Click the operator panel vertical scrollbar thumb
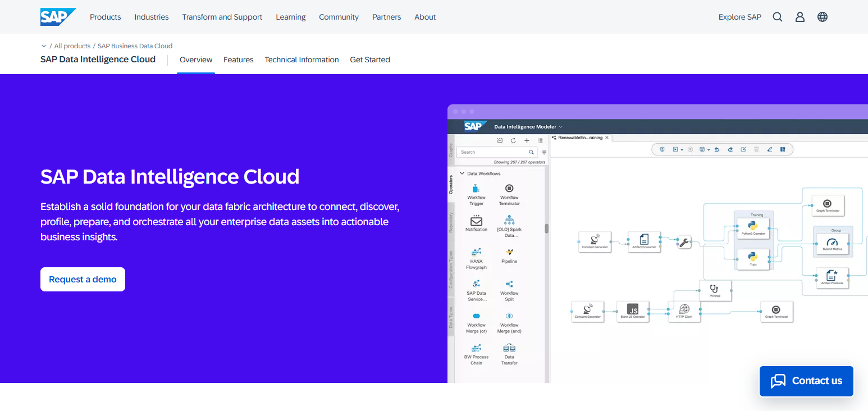The height and width of the screenshot is (411, 868). pyautogui.click(x=546, y=229)
